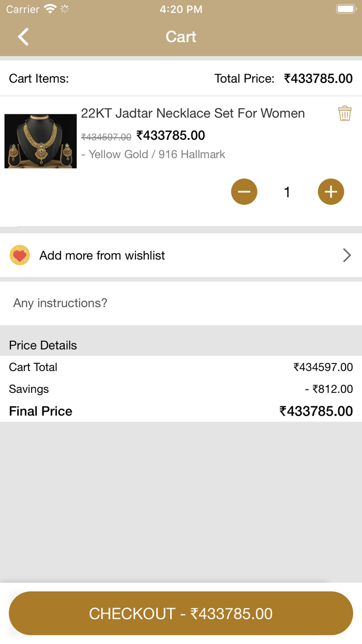The image size is (362, 644).
Task: Tap the battery status icon
Action: tap(345, 9)
